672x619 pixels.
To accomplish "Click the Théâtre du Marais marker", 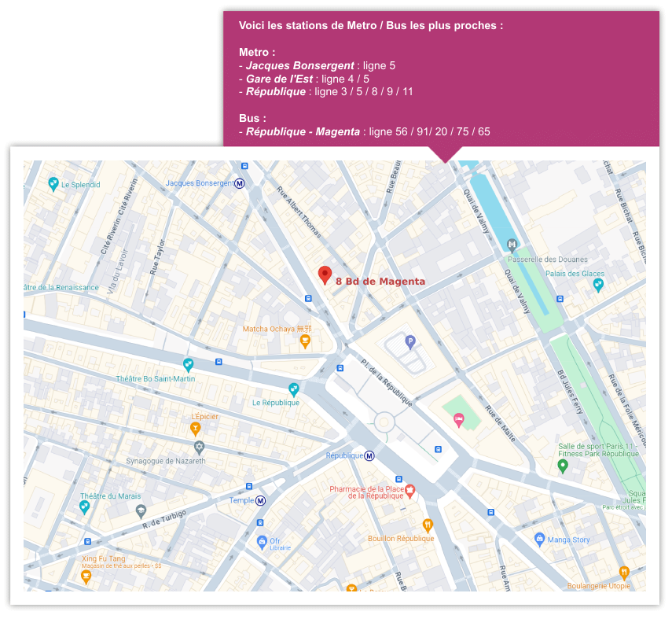I will pyautogui.click(x=84, y=507).
